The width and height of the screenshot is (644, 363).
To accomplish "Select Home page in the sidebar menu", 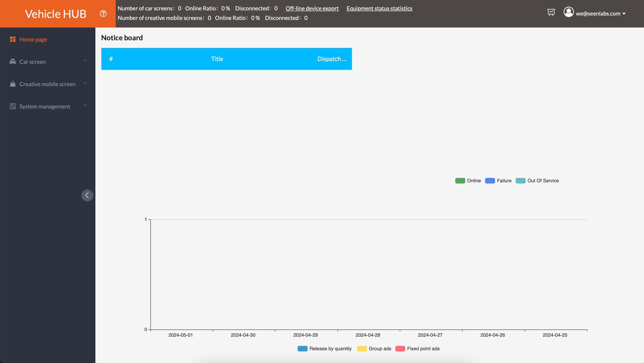I will [x=33, y=39].
